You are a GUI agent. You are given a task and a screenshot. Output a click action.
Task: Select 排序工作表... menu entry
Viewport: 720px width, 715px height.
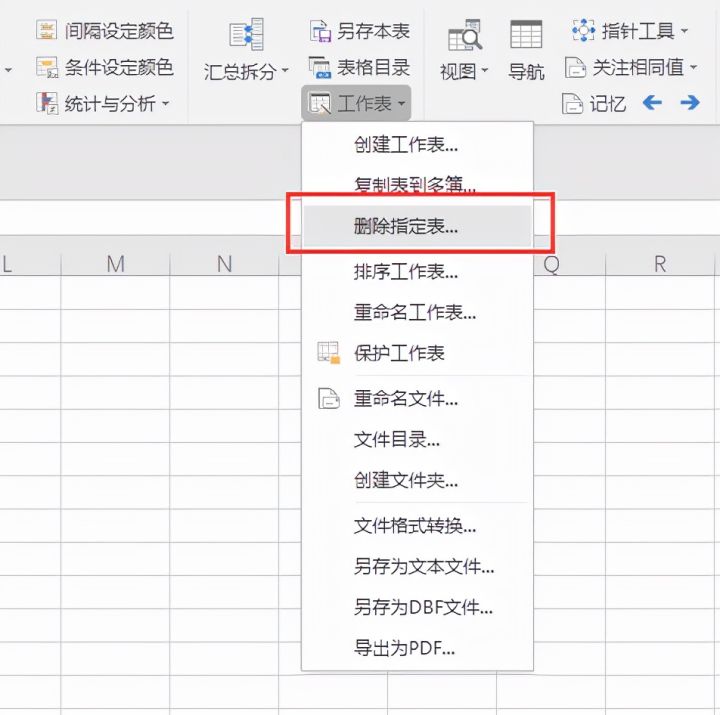point(417,271)
